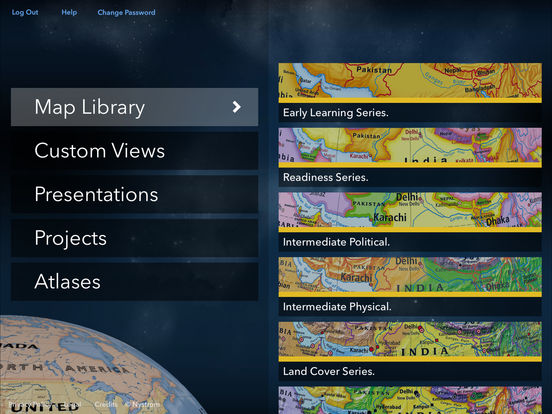The image size is (552, 414).
Task: Open the Help link
Action: [69, 12]
